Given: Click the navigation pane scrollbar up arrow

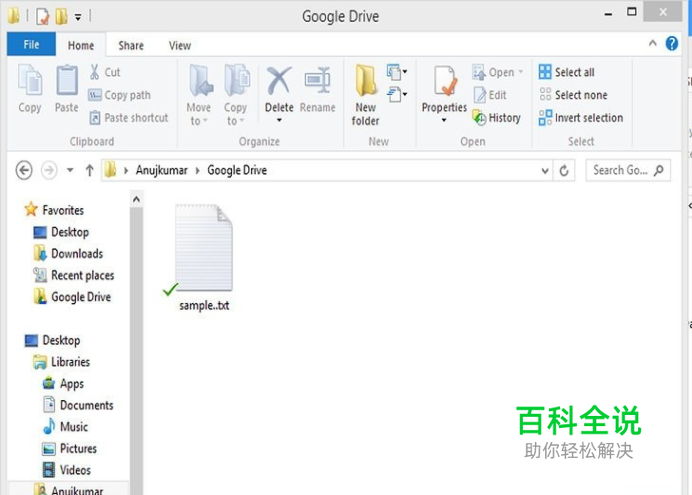Looking at the screenshot, I should point(136,199).
